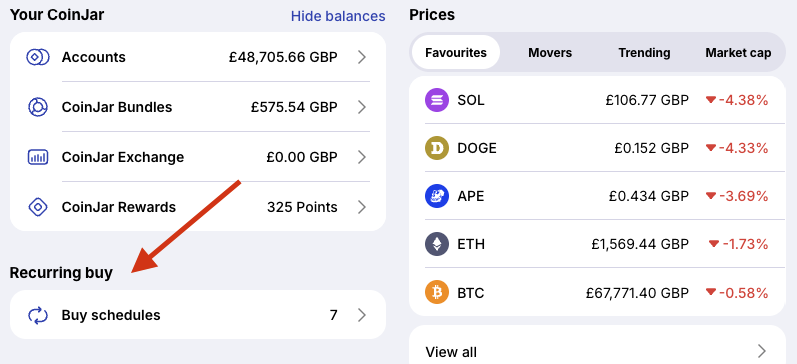This screenshot has width=797, height=364.
Task: Click the ETH coin logo
Action: click(x=437, y=245)
